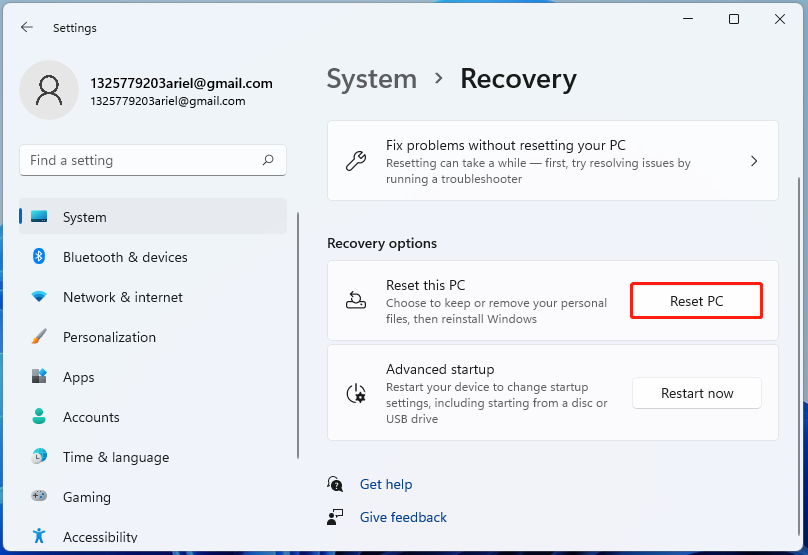Click the search magnifier icon
Viewport: 808px width, 555px height.
268,160
